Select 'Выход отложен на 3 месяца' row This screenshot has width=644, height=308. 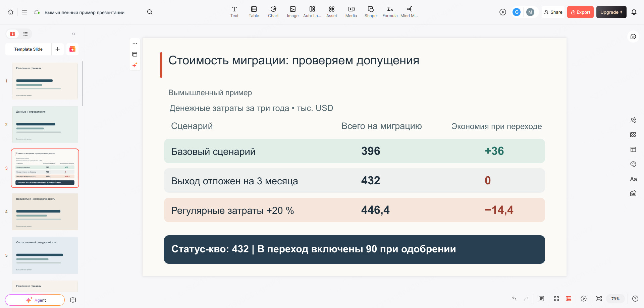pyautogui.click(x=354, y=181)
